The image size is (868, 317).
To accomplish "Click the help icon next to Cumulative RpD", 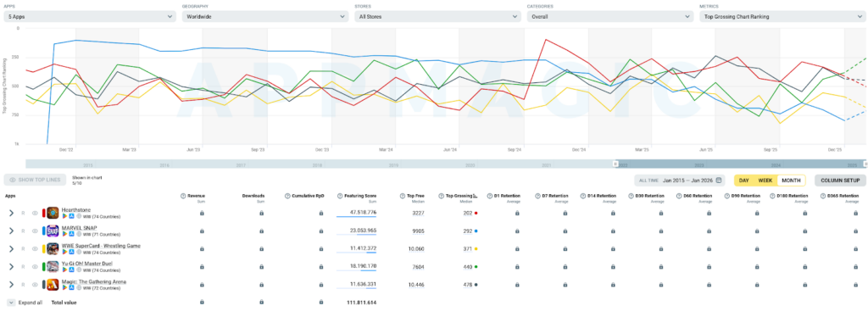I will point(287,196).
